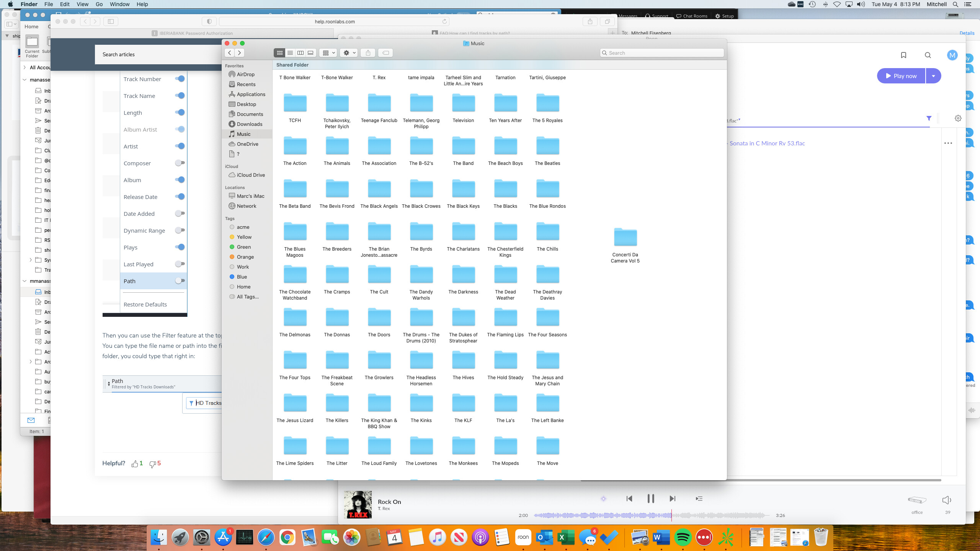Click the Finder share button
Screen dimensions: 980x551
tap(368, 53)
